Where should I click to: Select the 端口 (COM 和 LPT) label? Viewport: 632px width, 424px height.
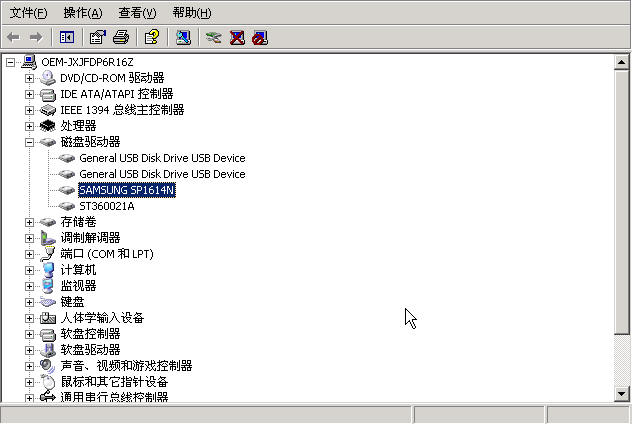(107, 254)
